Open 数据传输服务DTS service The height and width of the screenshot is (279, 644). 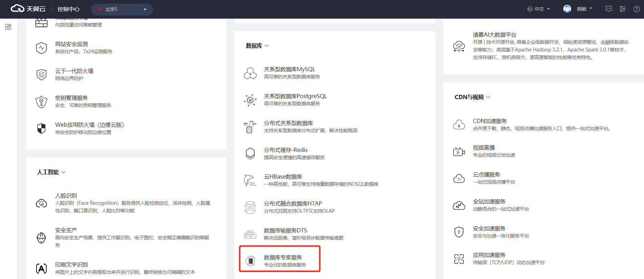point(285,231)
